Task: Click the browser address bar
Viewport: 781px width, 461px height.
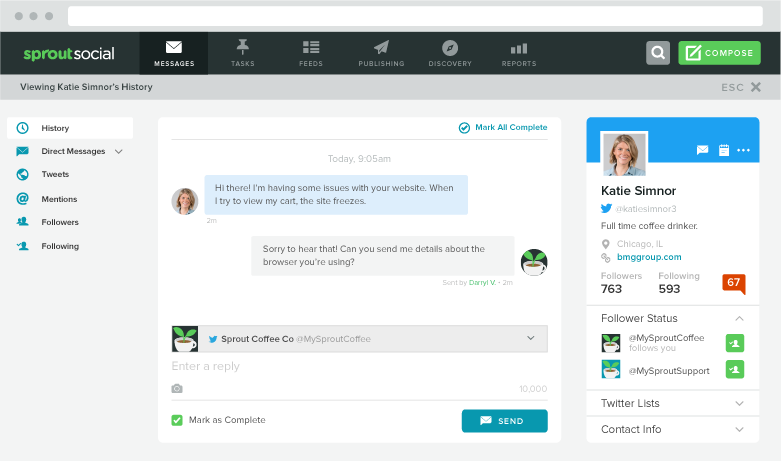Action: pos(415,16)
